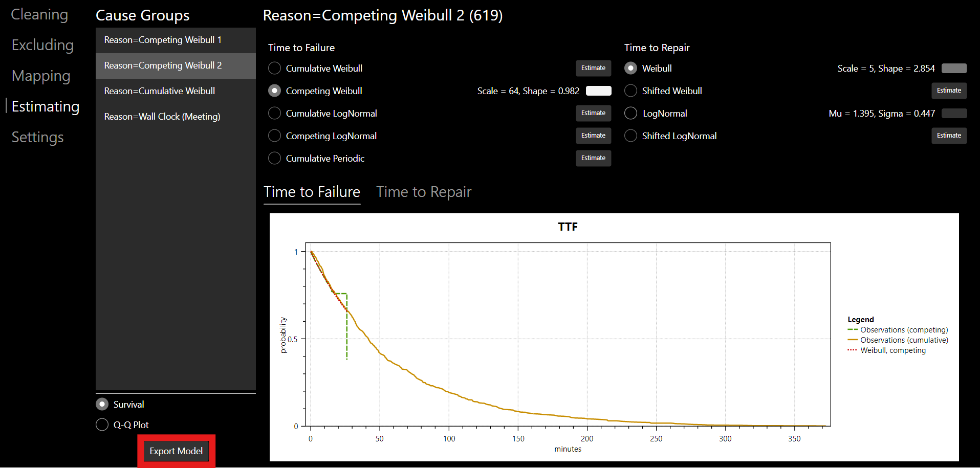Go to the Mapping page
The image size is (980, 468).
click(x=41, y=76)
